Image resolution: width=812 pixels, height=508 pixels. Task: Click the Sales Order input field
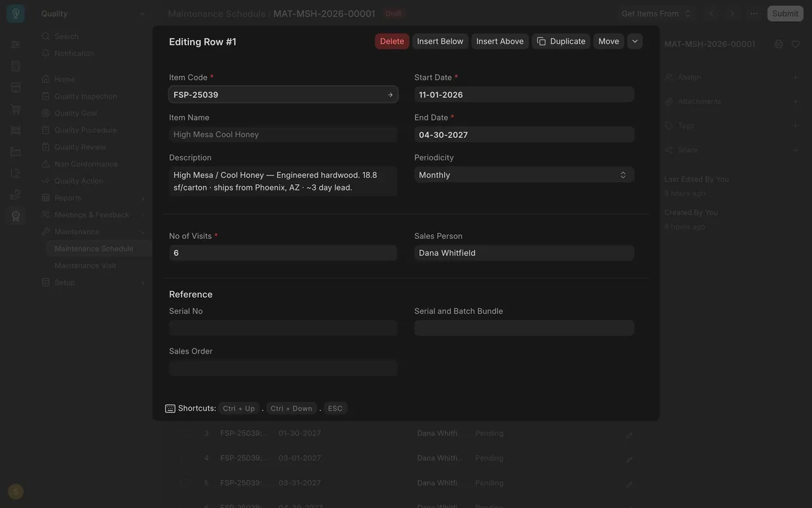(283, 368)
